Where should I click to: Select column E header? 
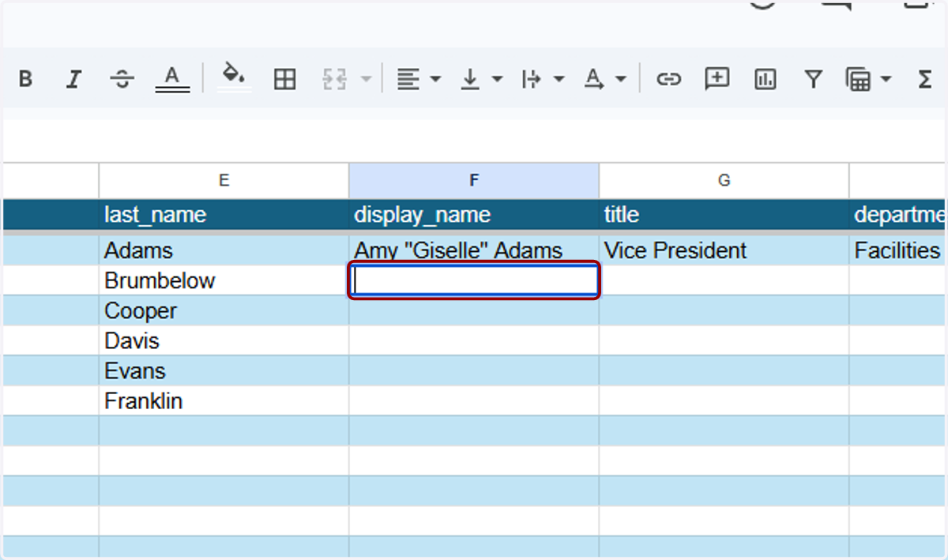click(x=224, y=181)
